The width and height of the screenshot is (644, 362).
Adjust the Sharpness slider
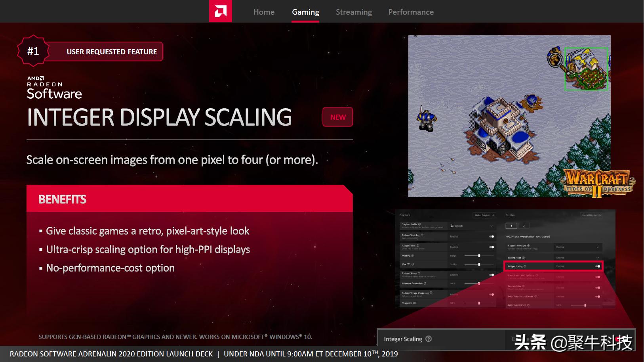tap(479, 303)
